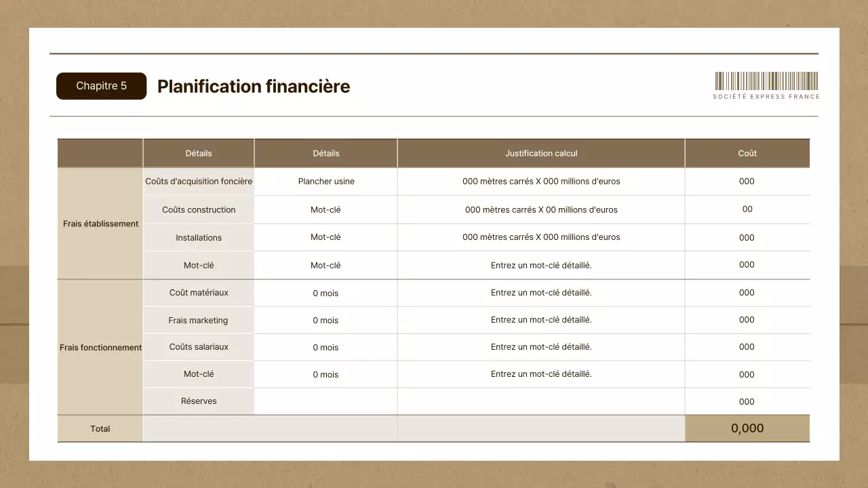Click the first Détails column header
Screen dimensions: 868x488
[198, 152]
